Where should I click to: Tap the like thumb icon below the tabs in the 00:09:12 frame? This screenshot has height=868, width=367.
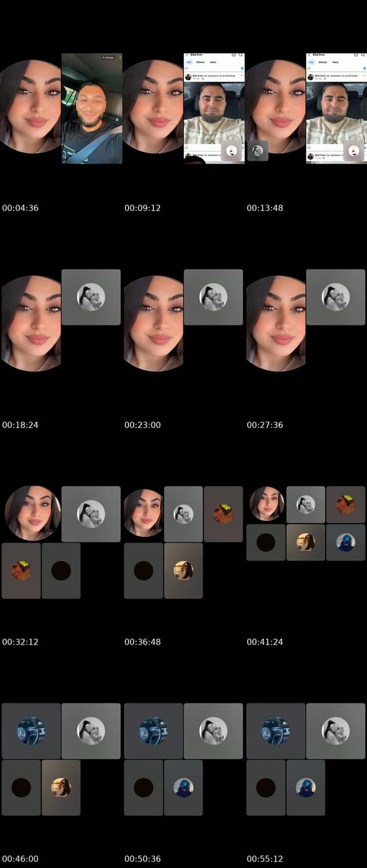[187, 69]
